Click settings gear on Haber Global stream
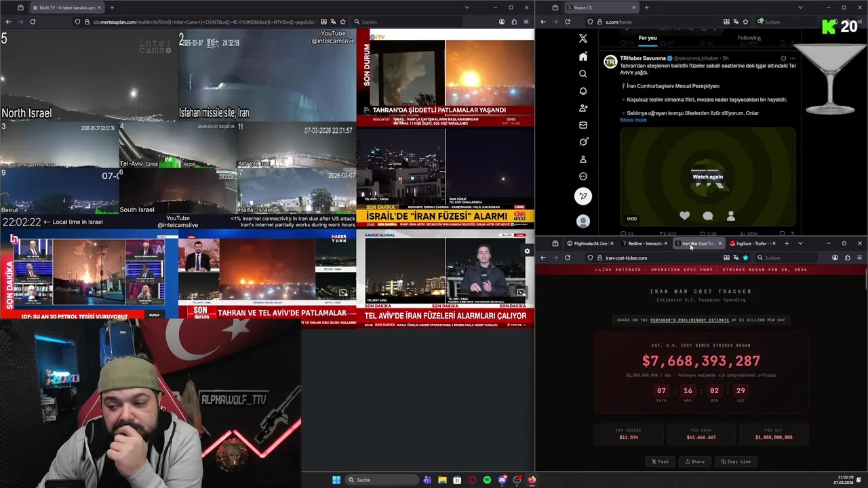This screenshot has width=868, height=488. click(x=527, y=251)
